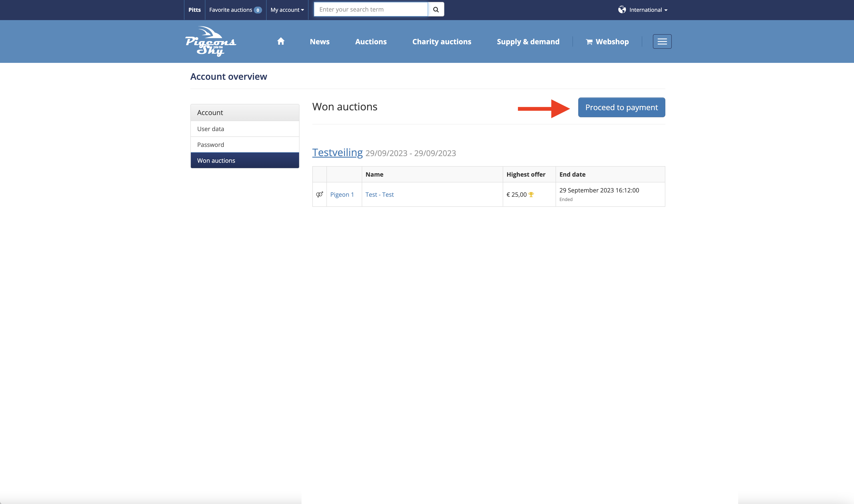
Task: Click the search magnifier button
Action: tap(436, 9)
